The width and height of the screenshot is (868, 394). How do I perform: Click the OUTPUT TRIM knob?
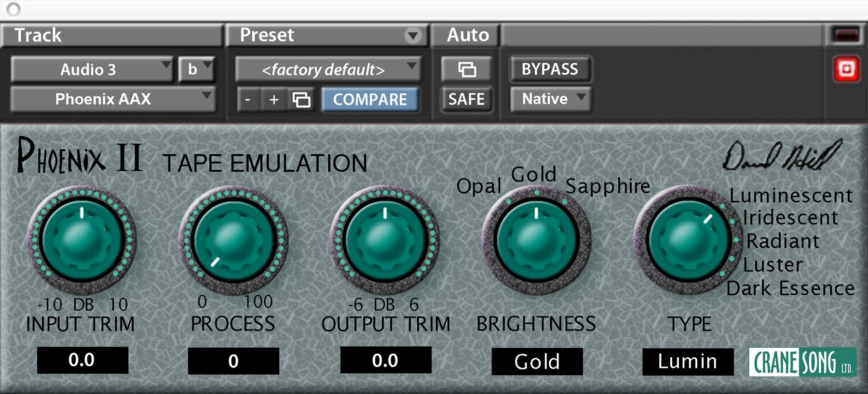[385, 240]
